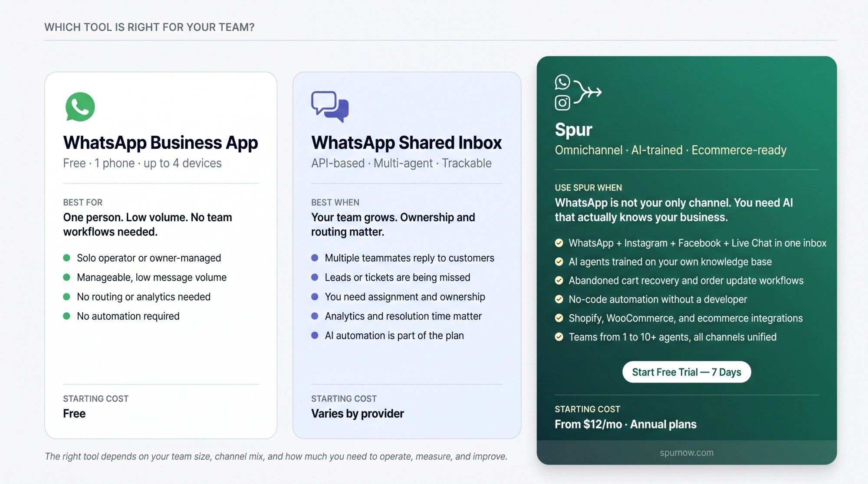The width and height of the screenshot is (868, 484).
Task: Click 'WhatsApp is not your only channel' text
Action: 674,210
